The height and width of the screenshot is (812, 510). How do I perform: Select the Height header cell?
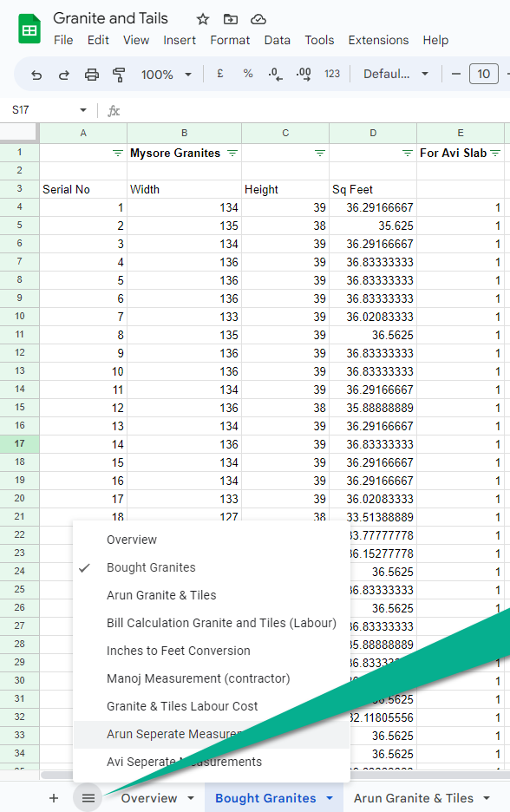click(285, 189)
